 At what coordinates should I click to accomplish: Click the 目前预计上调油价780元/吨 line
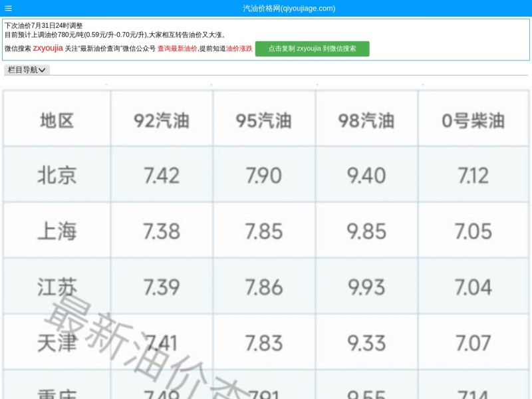(x=115, y=35)
